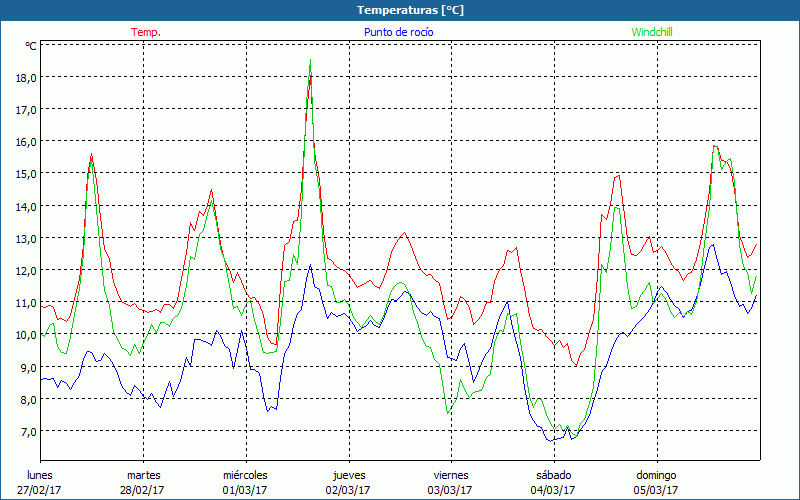800x500 pixels.
Task: Click the 18,0 value on the y-axis
Action: (x=25, y=78)
